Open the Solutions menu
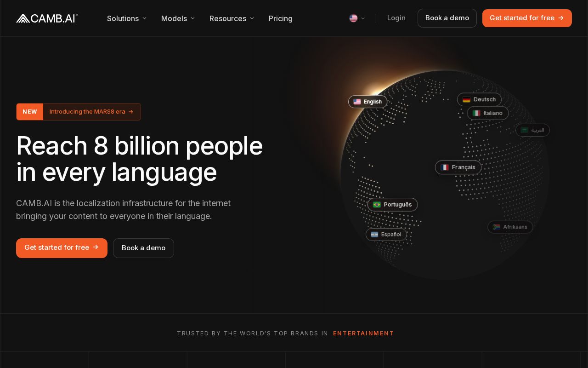 tap(127, 18)
